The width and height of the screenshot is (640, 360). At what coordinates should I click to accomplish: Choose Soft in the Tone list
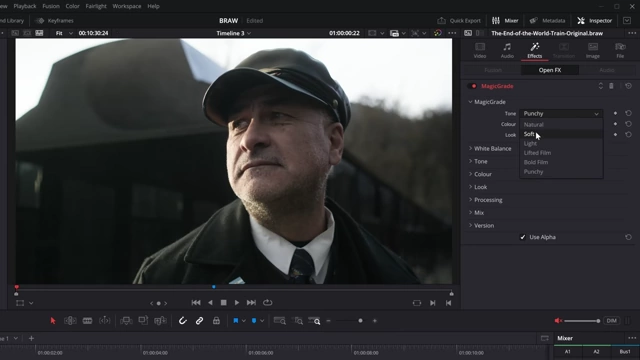pyautogui.click(x=561, y=134)
